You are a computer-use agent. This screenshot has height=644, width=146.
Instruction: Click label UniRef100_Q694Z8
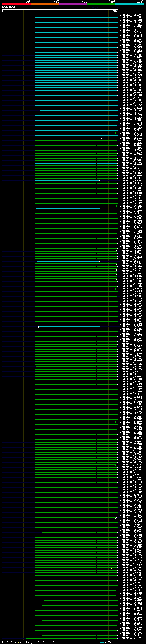click(x=131, y=261)
